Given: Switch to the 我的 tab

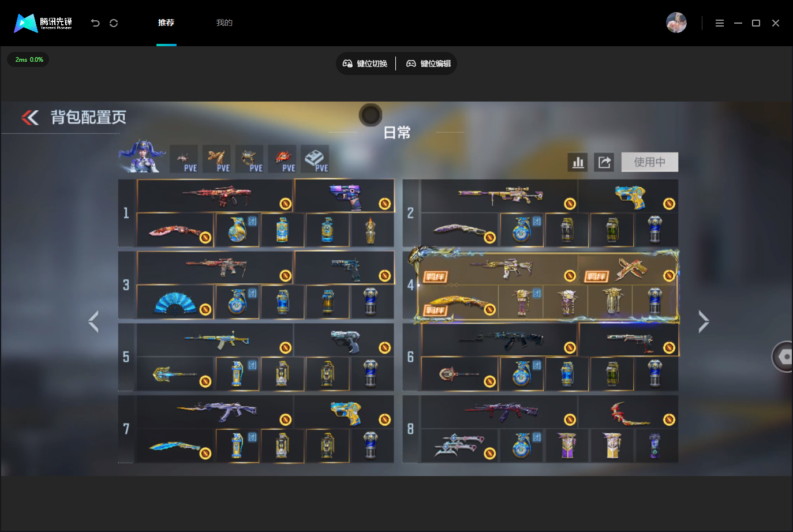Looking at the screenshot, I should point(225,23).
